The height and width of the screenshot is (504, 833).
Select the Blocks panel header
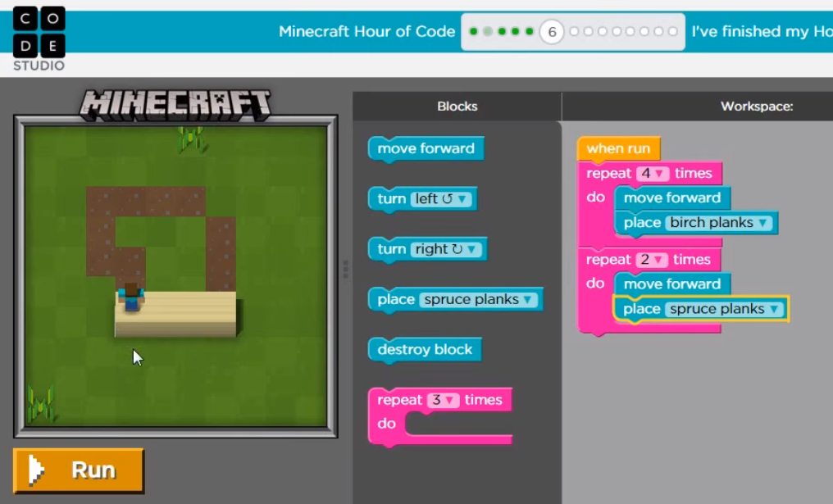coord(457,107)
